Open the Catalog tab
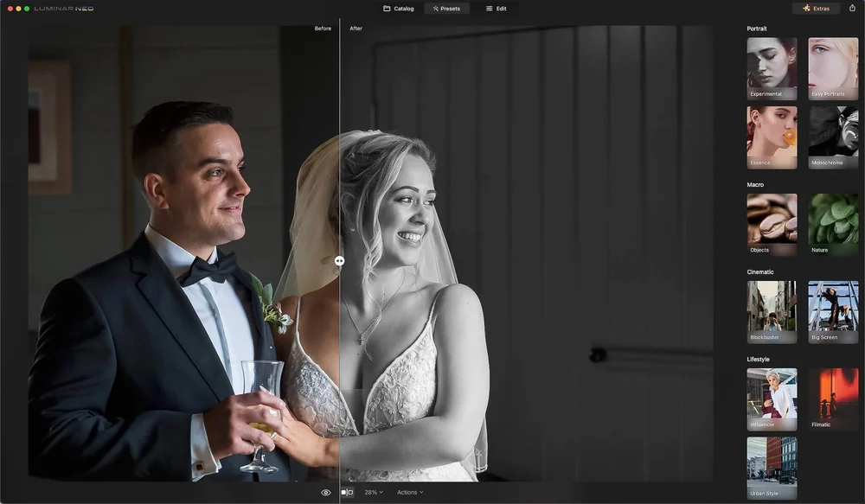This screenshot has width=865, height=504. tap(398, 9)
